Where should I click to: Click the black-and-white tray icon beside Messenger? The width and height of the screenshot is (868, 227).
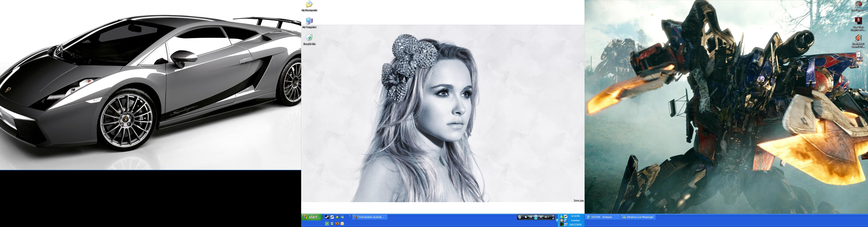pyautogui.click(x=566, y=217)
